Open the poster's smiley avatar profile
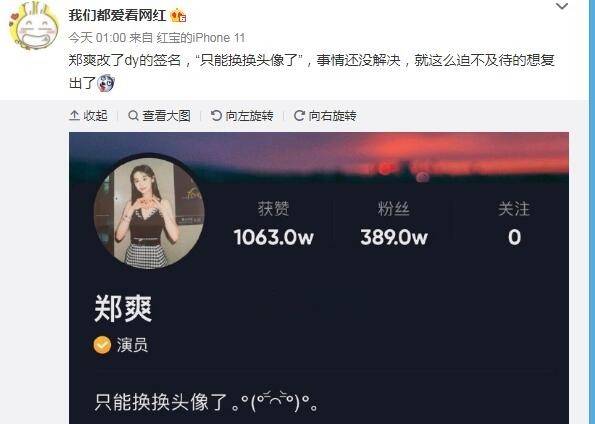The width and height of the screenshot is (595, 424). (x=34, y=26)
